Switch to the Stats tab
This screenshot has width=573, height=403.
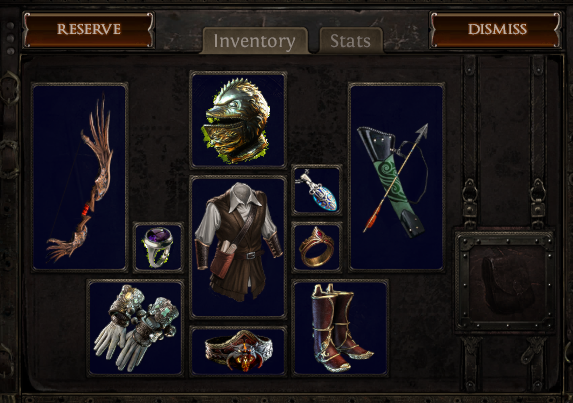click(x=351, y=41)
